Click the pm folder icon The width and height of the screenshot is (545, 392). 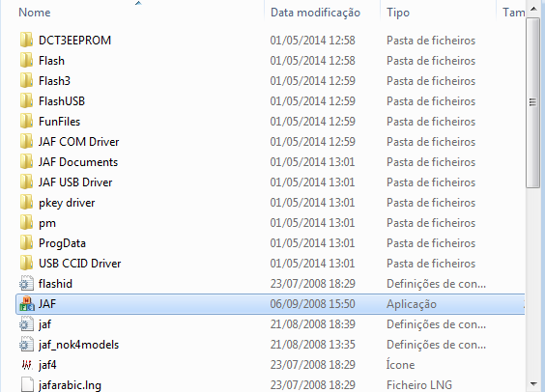click(x=26, y=223)
